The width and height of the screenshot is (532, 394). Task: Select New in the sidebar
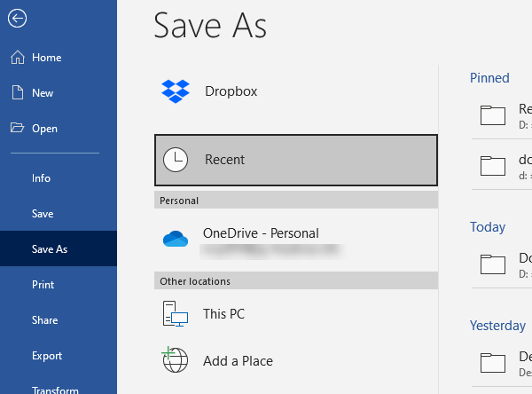[59, 92]
